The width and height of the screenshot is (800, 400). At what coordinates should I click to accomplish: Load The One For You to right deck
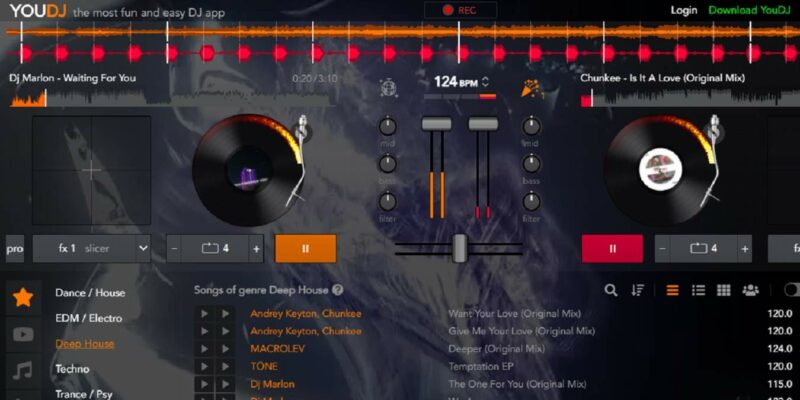(x=226, y=384)
